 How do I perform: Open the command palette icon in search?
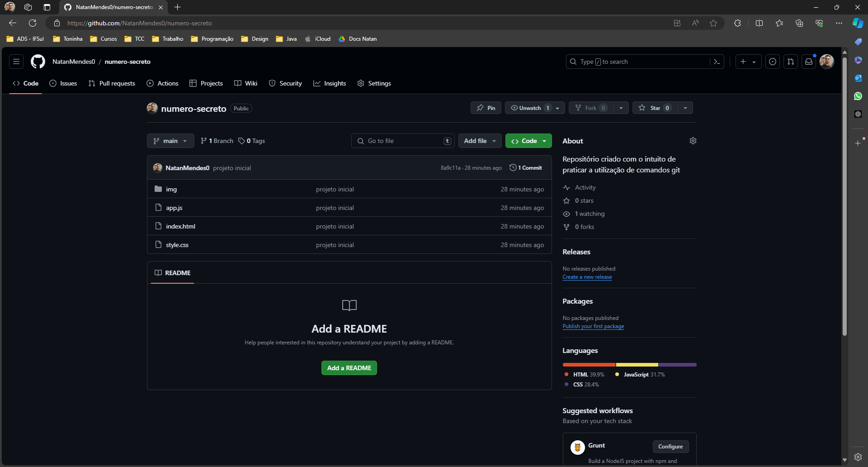tap(717, 62)
